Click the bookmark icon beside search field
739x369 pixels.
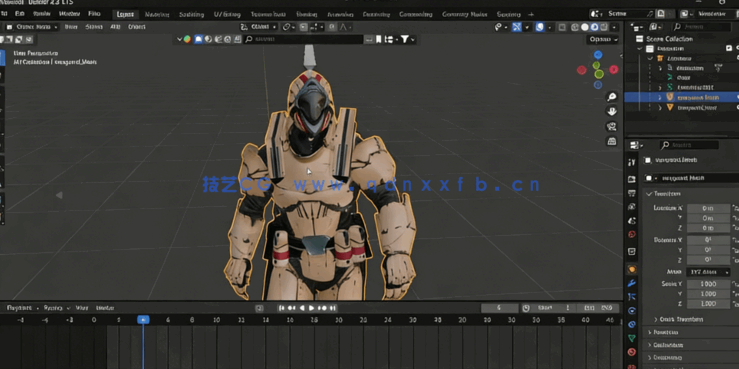point(378,39)
